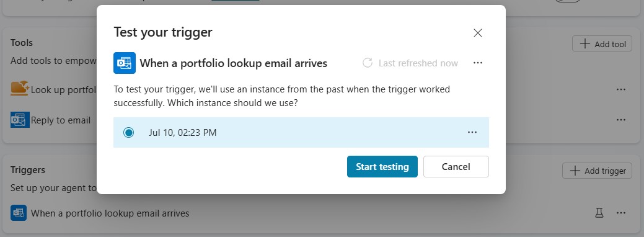
Task: Open the Reply to email tool
Action: [61, 120]
